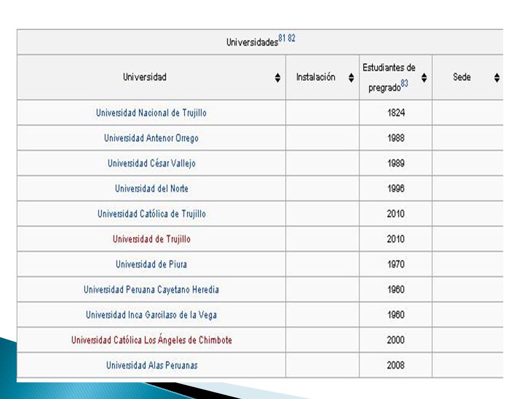Open Universidad Nacional de Trujillo link
This screenshot has width=532, height=399.
151,112
